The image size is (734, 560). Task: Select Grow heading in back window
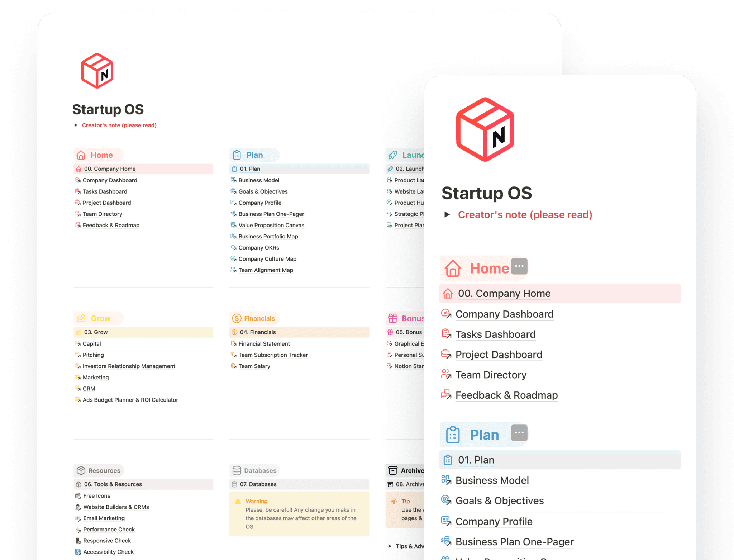(x=100, y=318)
